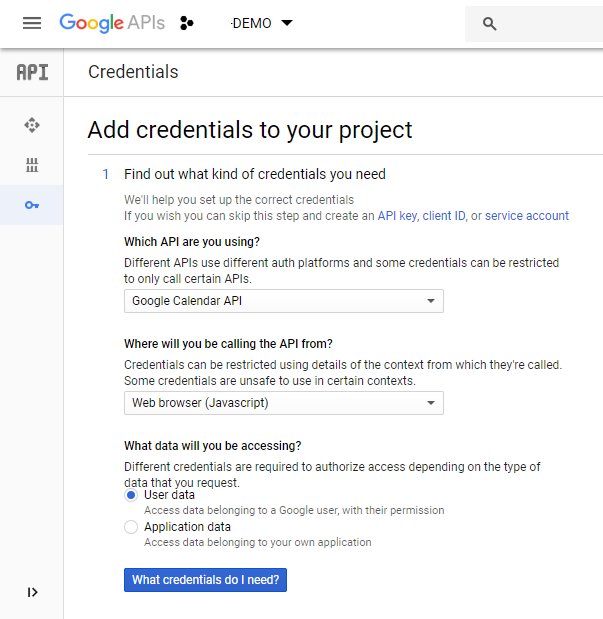Open the Library sidebar icon
The width and height of the screenshot is (603, 619).
32,165
